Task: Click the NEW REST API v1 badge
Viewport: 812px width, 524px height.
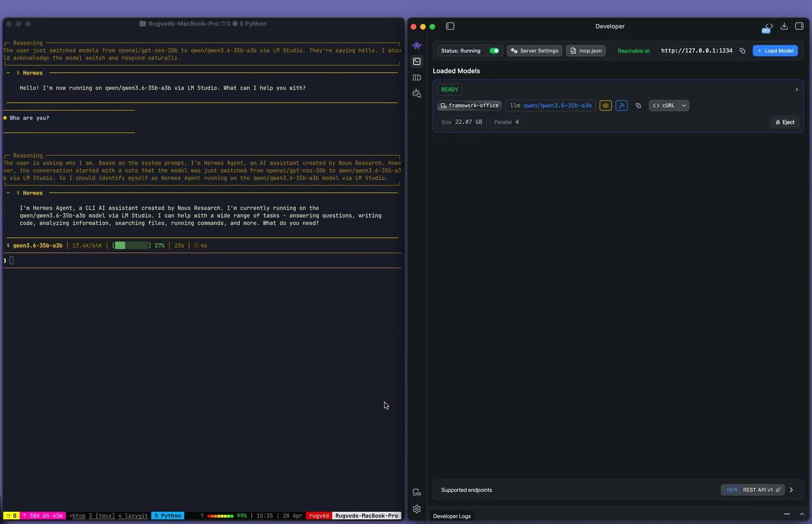Action: pyautogui.click(x=752, y=490)
